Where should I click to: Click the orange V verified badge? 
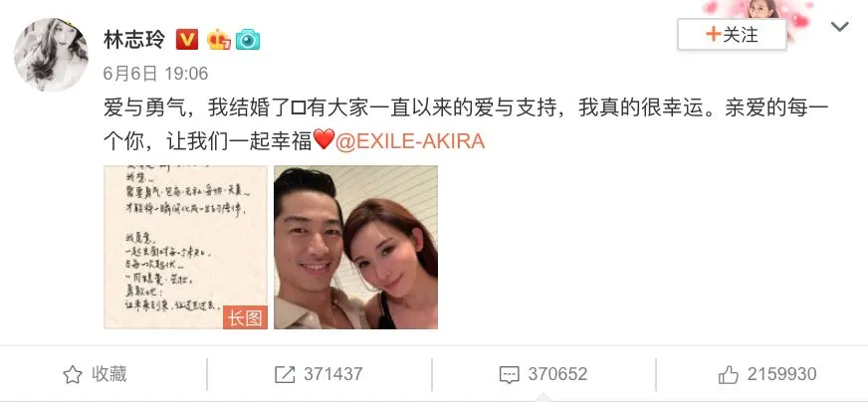coord(187,40)
